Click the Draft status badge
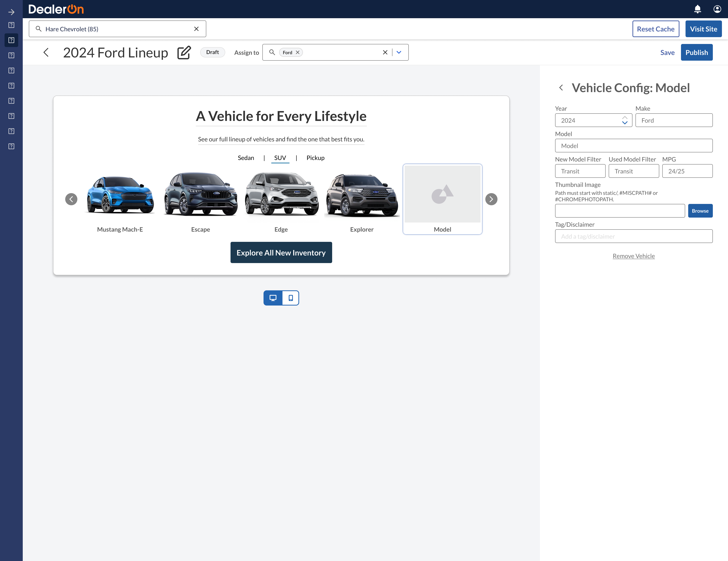This screenshot has width=728, height=561. (212, 52)
